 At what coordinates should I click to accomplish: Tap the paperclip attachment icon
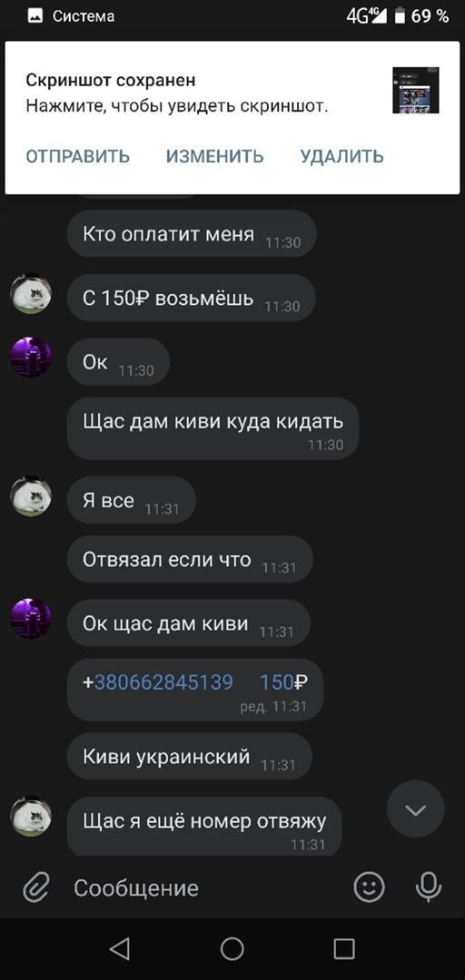[35, 887]
